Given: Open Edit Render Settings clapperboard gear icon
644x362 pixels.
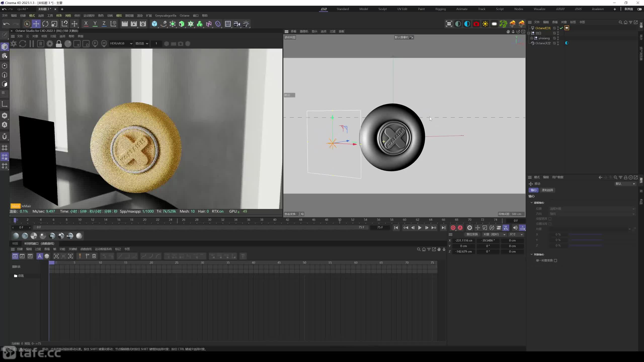Looking at the screenshot, I should [x=143, y=24].
